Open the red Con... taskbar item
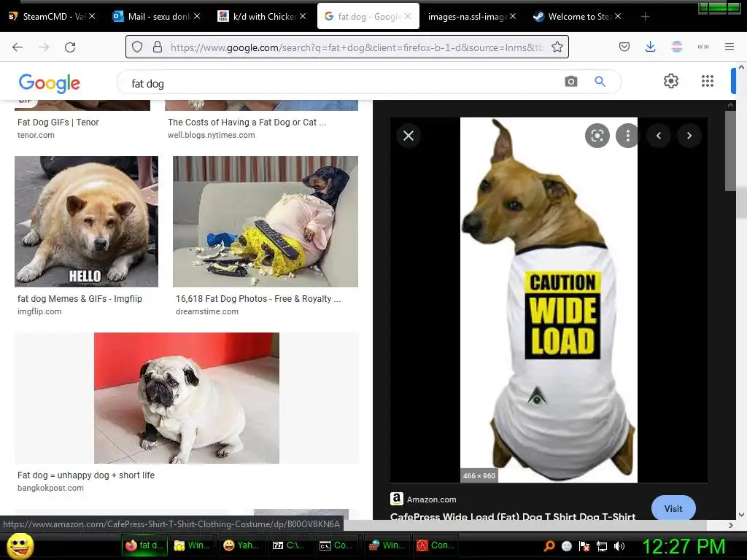The width and height of the screenshot is (747, 560). (435, 545)
